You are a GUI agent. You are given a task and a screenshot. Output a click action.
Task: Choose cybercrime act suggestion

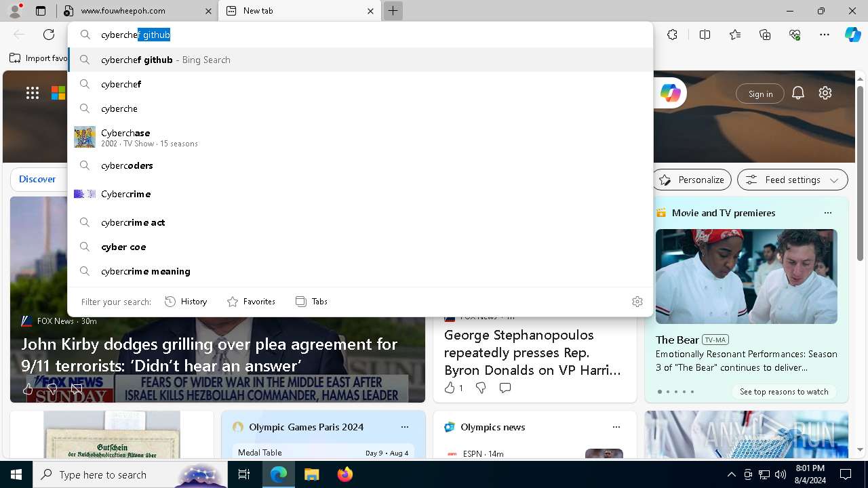click(361, 222)
